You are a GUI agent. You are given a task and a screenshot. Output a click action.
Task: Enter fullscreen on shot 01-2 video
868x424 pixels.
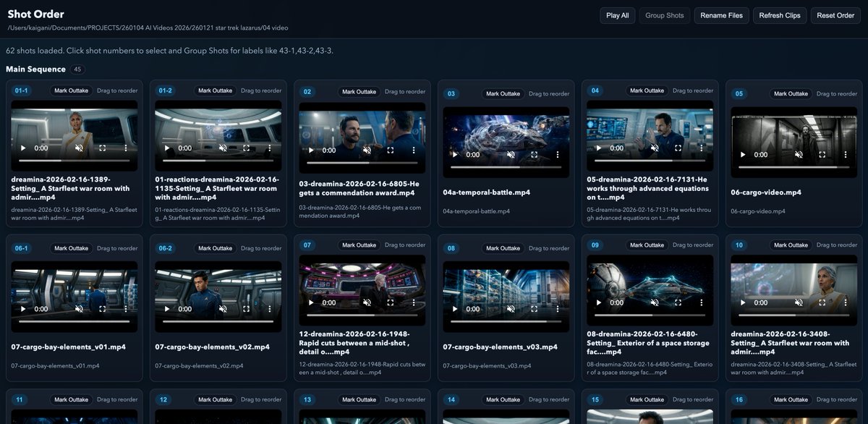[246, 148]
